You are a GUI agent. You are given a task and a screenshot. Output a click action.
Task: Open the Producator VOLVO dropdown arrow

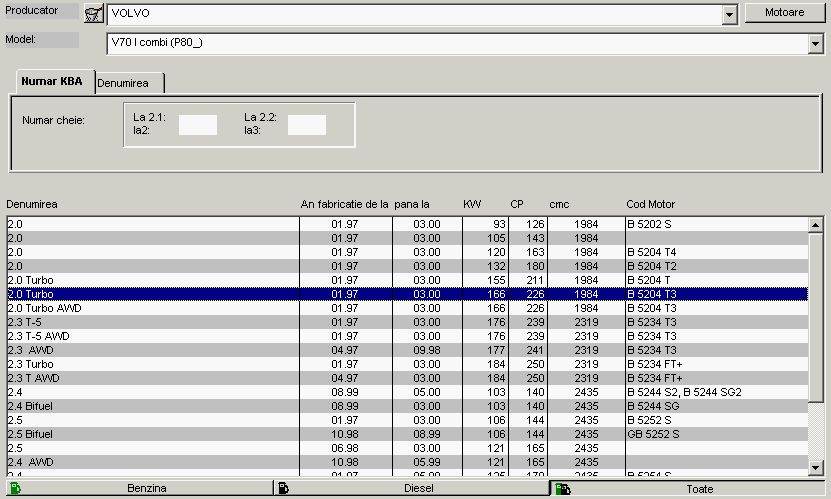[x=729, y=14]
